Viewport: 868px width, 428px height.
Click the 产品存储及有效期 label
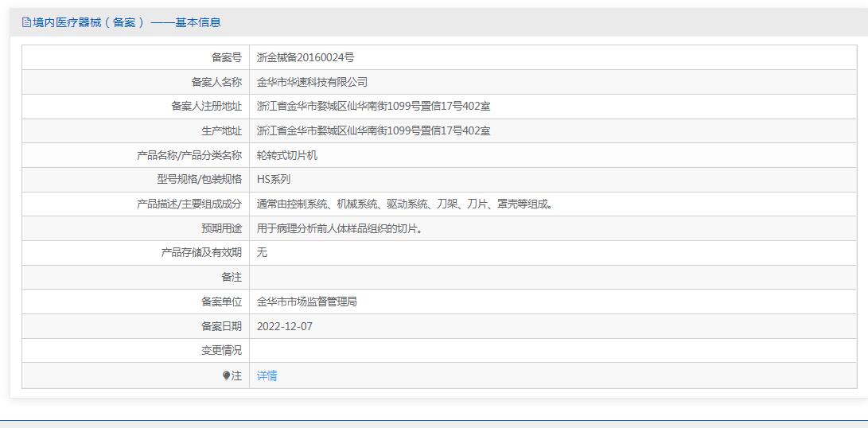[201, 252]
